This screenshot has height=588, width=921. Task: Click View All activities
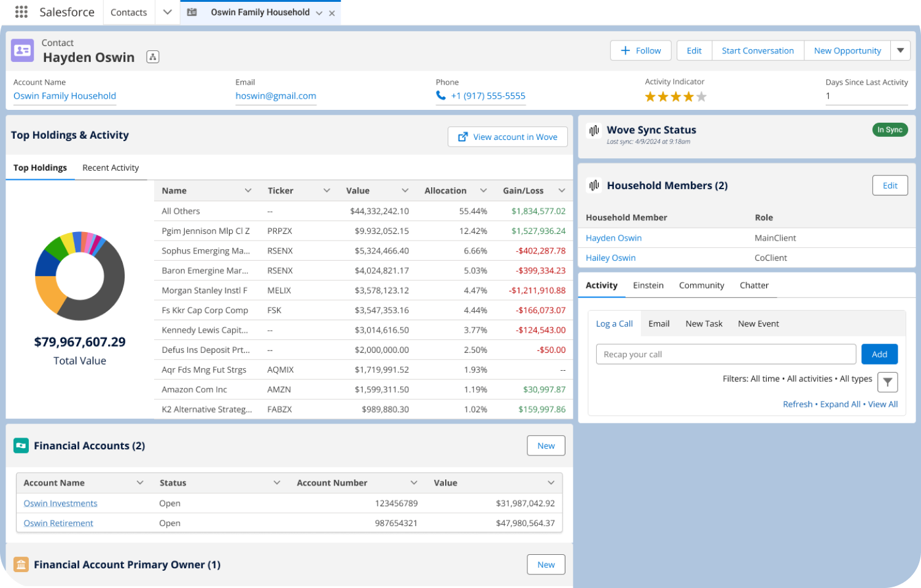[883, 404]
